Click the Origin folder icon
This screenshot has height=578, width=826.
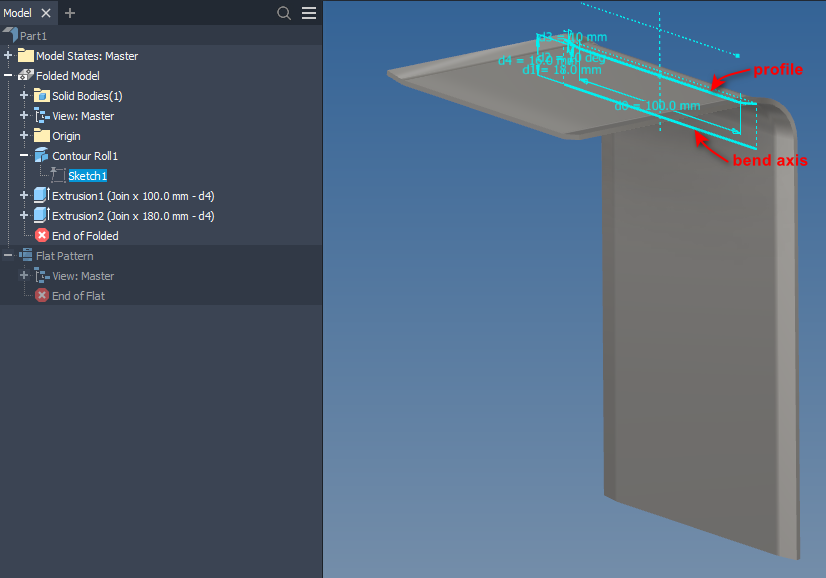point(40,135)
